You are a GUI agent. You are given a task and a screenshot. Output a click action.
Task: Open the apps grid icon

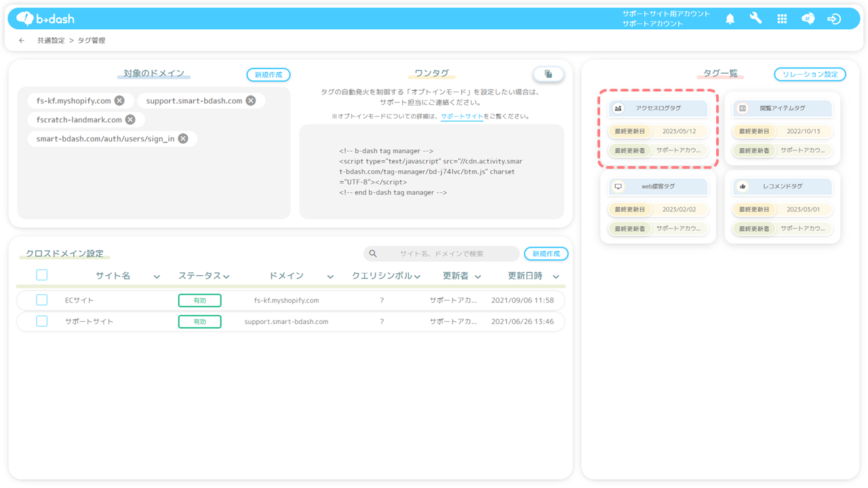tap(782, 19)
